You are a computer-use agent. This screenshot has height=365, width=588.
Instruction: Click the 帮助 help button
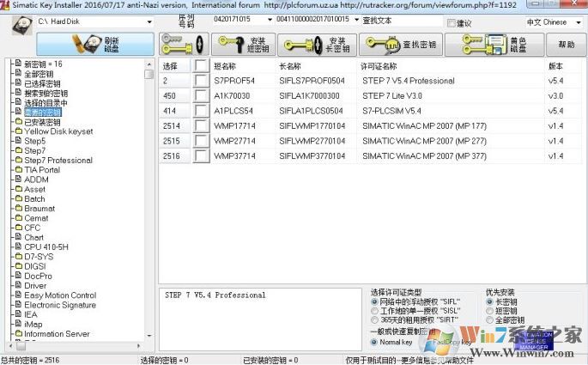567,44
